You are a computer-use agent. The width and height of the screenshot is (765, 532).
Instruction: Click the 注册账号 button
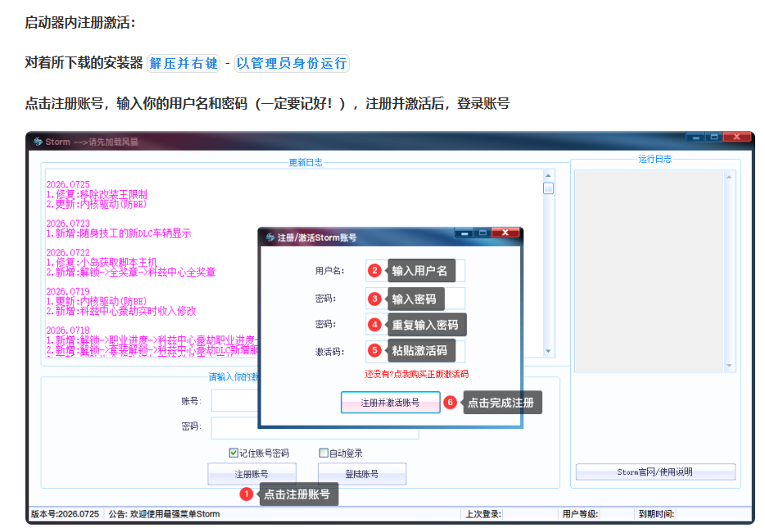(251, 474)
